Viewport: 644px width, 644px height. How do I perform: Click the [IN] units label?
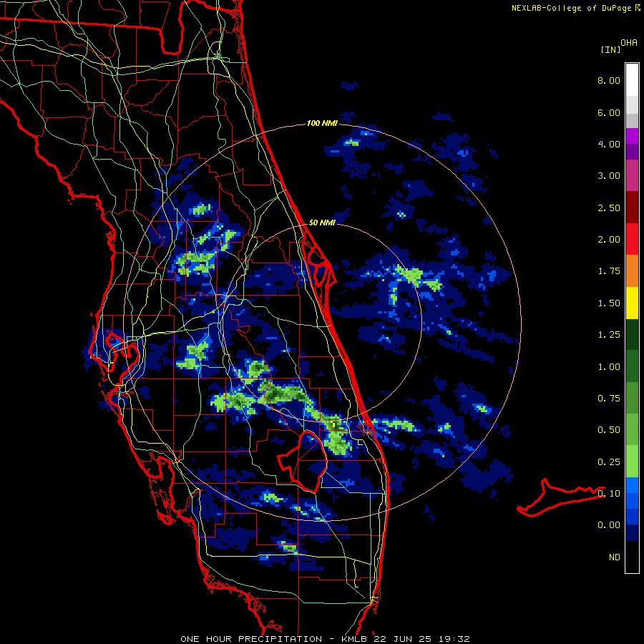(611, 49)
